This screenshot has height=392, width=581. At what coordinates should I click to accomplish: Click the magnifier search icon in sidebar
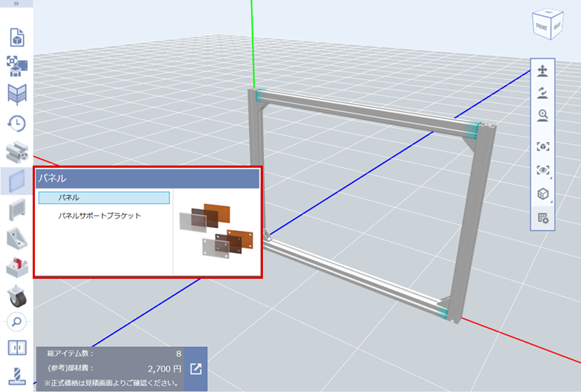[16, 321]
